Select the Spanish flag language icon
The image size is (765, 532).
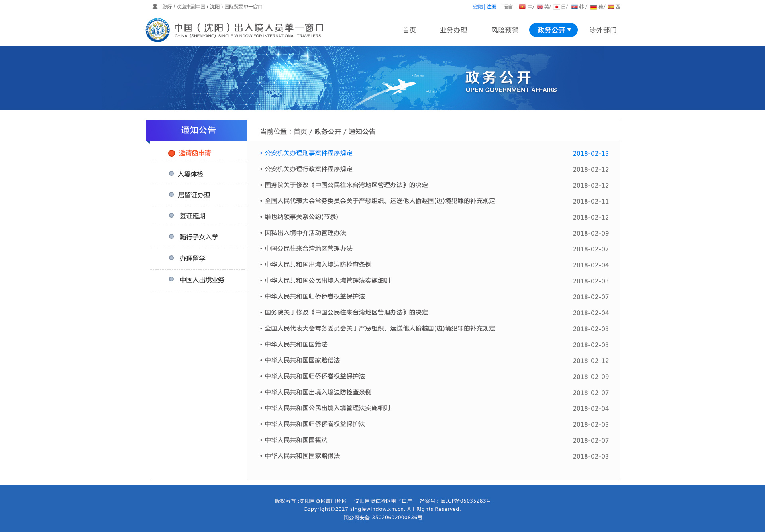[611, 7]
